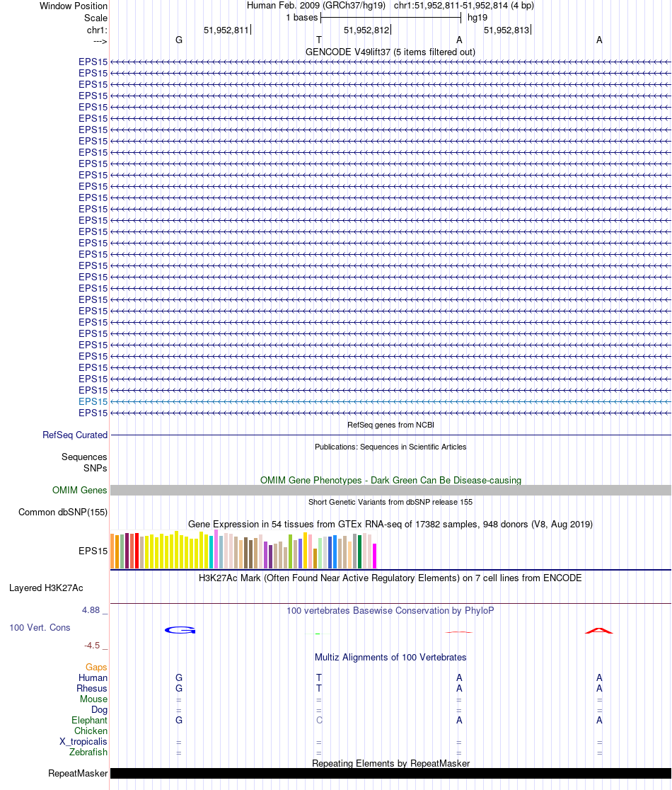Click the hg19 assembly label by the scale
This screenshot has width=672, height=790.
(x=477, y=18)
